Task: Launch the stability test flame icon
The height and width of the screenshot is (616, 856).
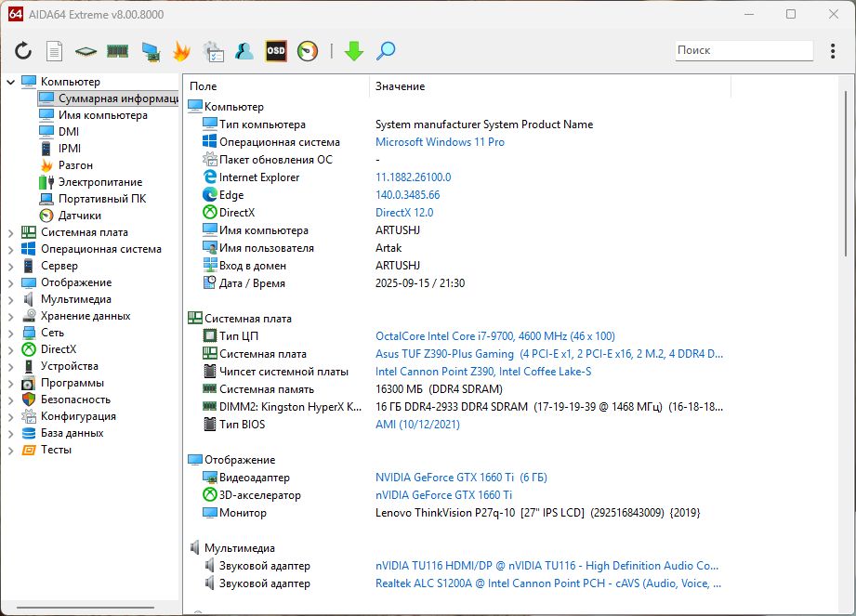Action: pos(181,51)
